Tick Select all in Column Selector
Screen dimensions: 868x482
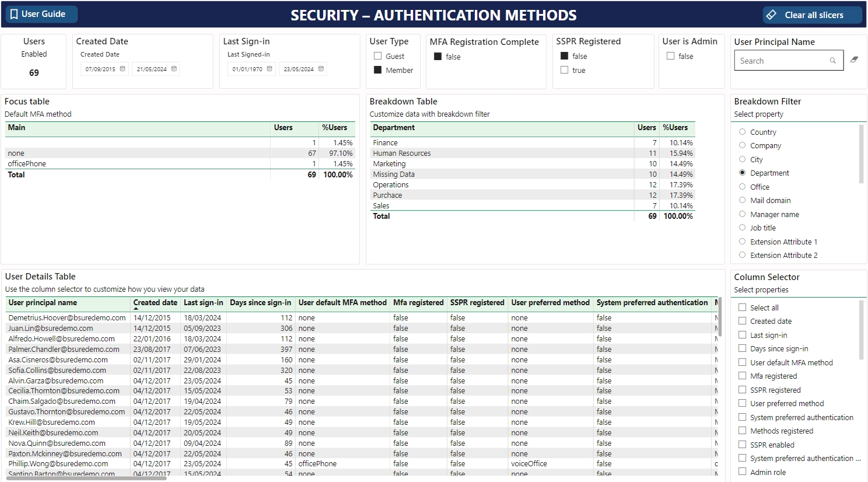coord(742,308)
